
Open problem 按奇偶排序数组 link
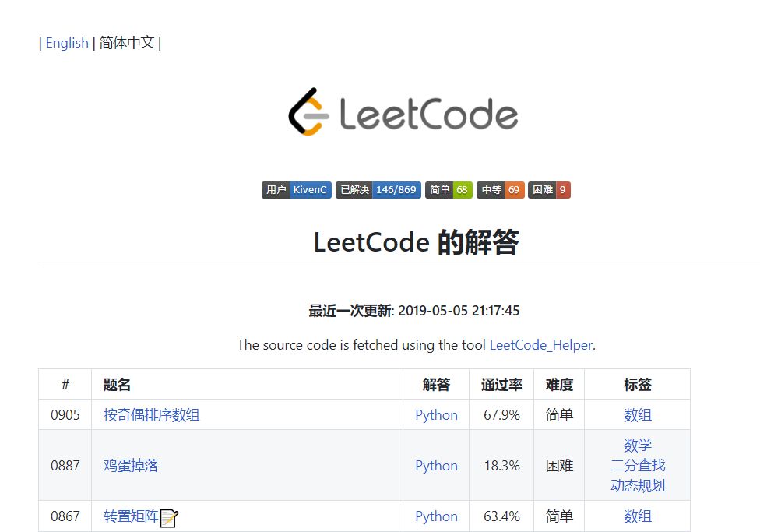point(151,415)
